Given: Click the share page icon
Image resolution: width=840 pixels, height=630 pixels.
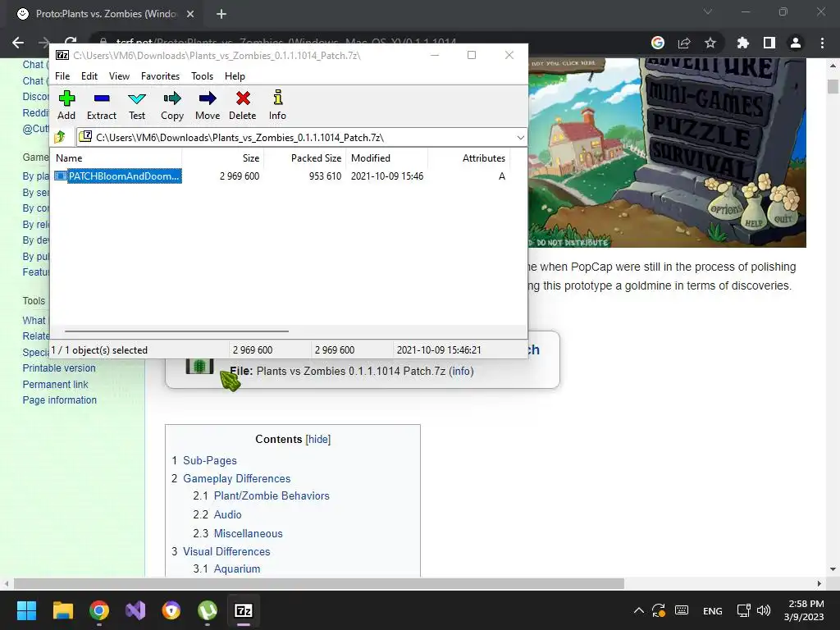Looking at the screenshot, I should point(684,43).
